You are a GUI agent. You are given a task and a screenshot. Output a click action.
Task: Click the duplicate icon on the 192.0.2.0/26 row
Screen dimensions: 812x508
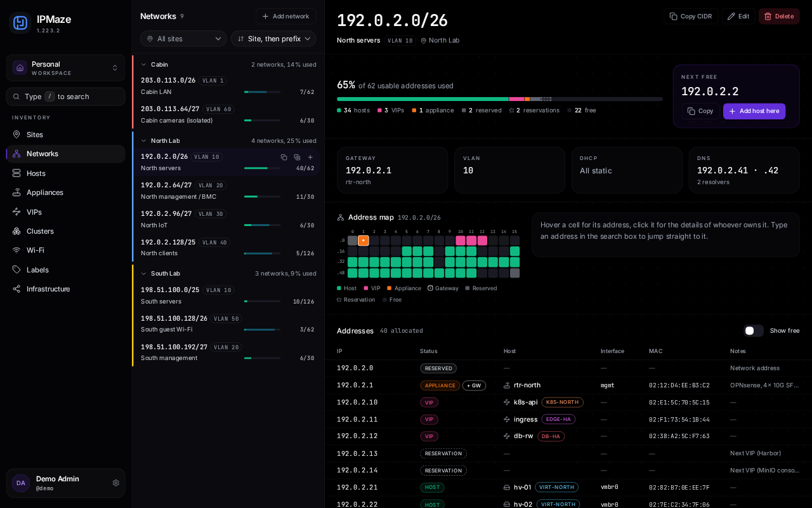point(297,157)
